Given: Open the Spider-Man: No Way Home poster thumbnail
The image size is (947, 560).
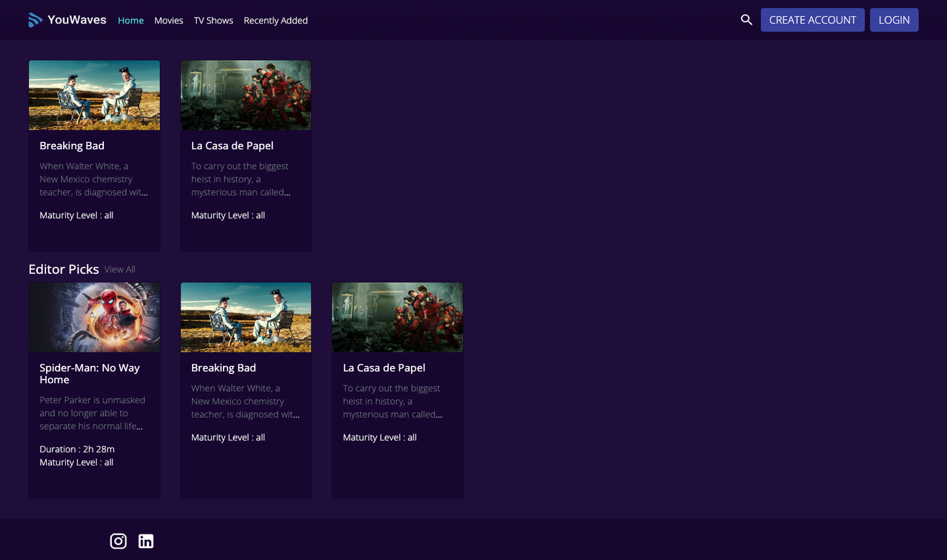Looking at the screenshot, I should pos(95,317).
